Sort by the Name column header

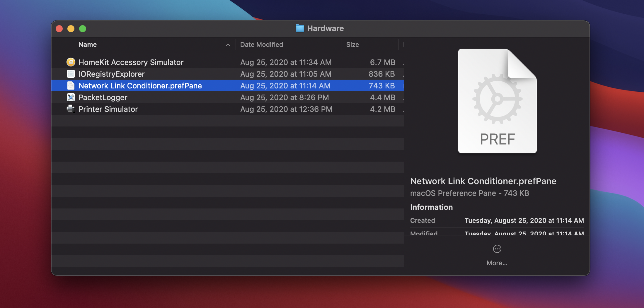88,45
